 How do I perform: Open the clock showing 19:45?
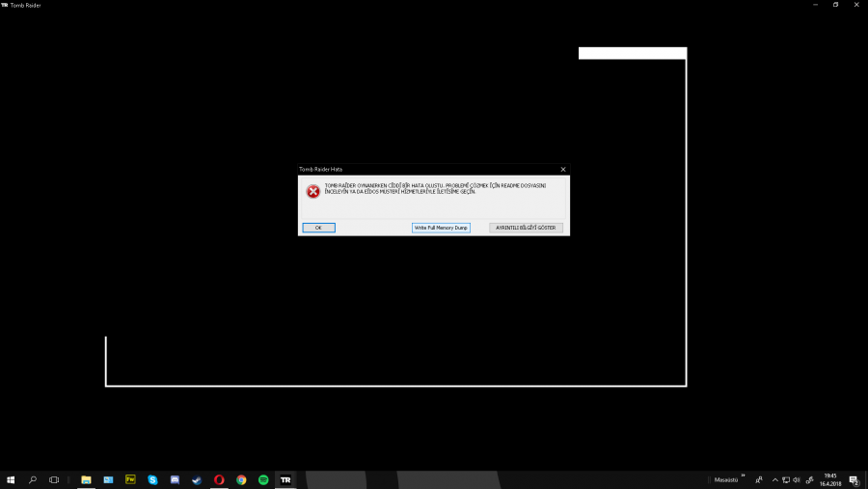pos(829,479)
